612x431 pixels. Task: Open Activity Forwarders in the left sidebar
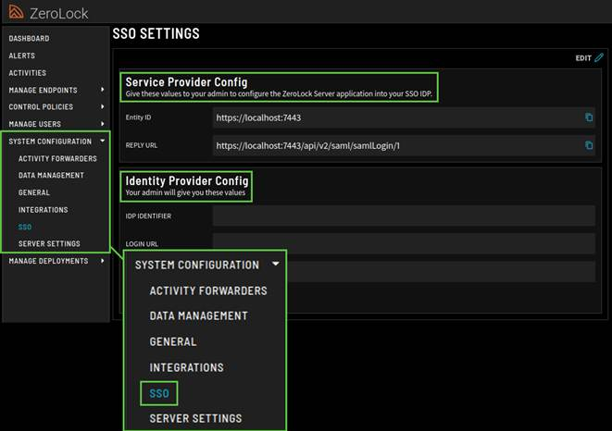coord(57,159)
